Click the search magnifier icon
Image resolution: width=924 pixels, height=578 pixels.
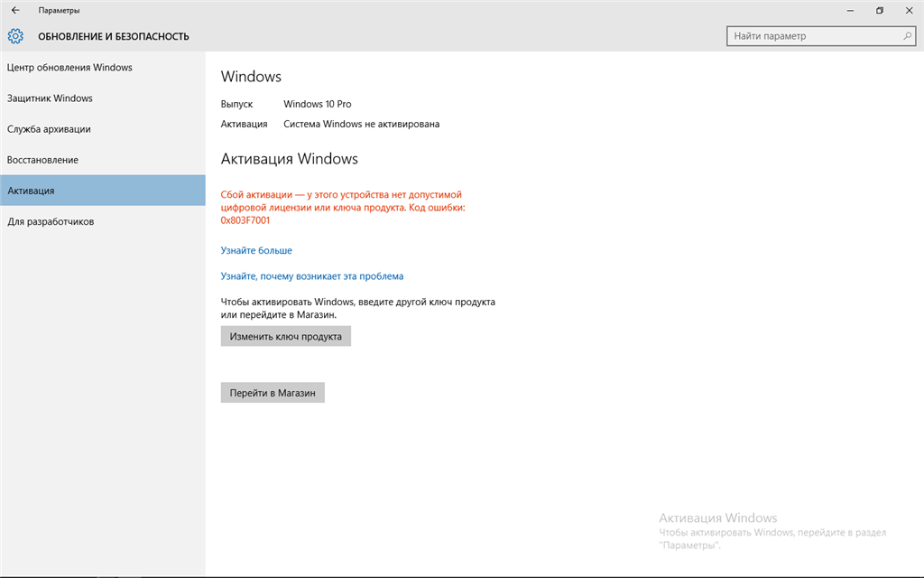[x=907, y=36]
